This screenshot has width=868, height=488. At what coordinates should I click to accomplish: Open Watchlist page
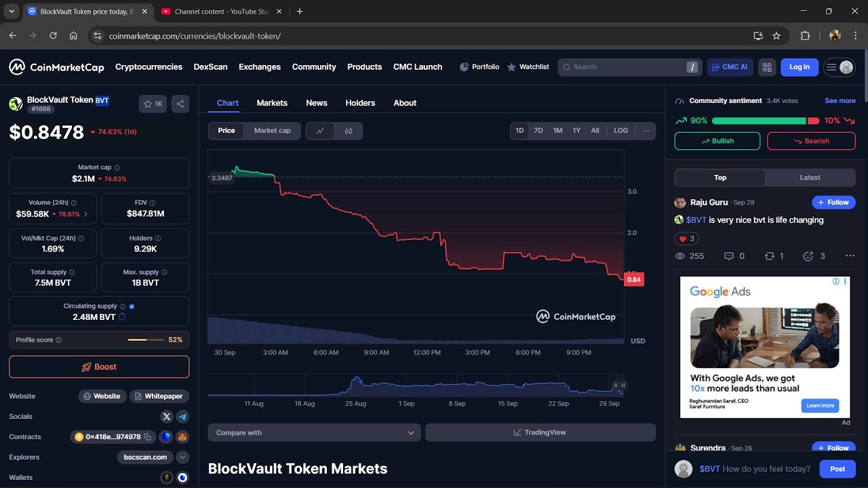point(528,67)
